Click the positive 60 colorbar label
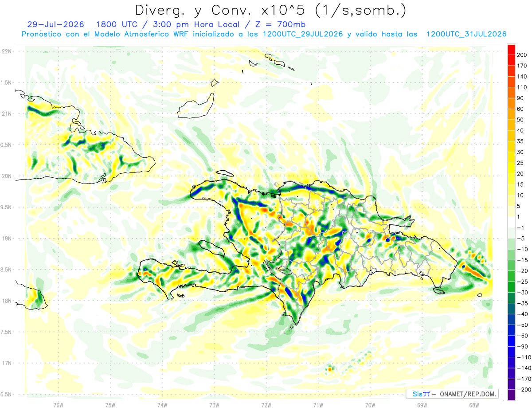The height and width of the screenshot is (411, 532). (520, 109)
